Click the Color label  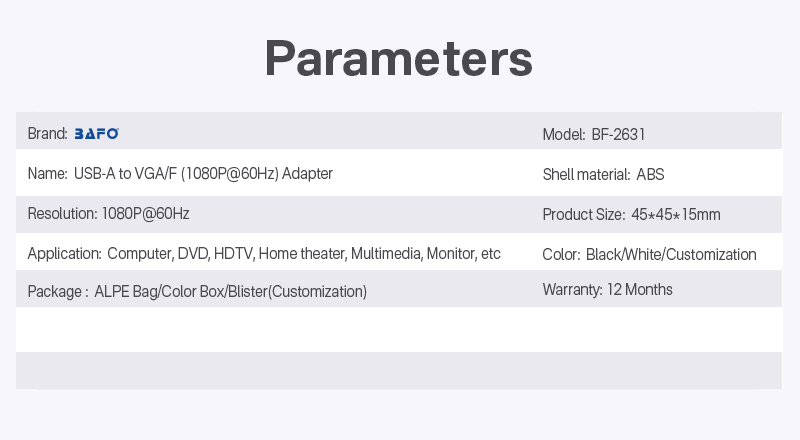pos(561,254)
